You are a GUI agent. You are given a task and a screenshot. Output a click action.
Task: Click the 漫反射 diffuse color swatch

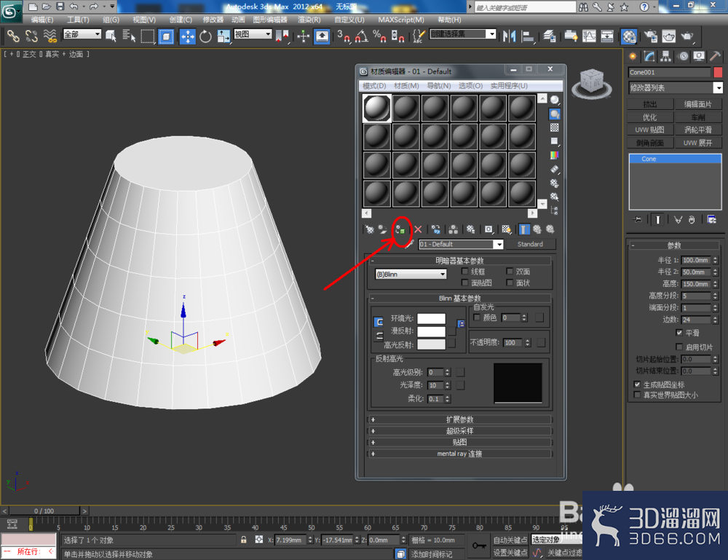coord(431,331)
